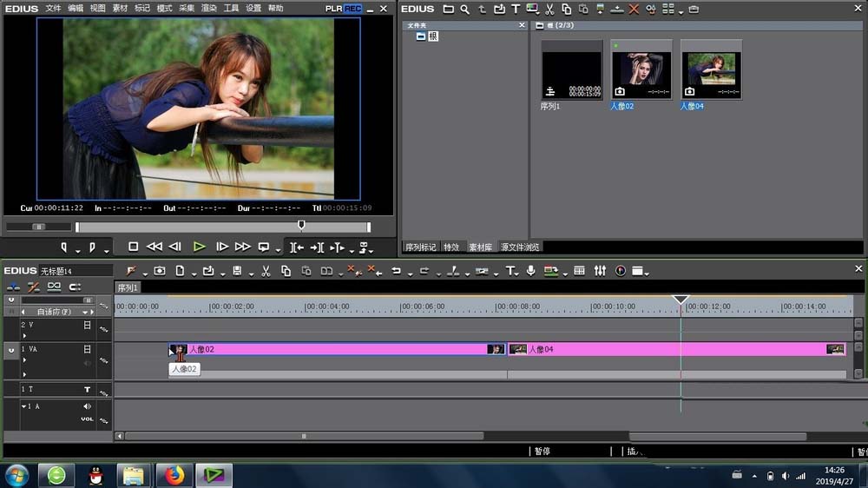Click the new folder icon in bin toolbar
Screen dimensions: 868x488
coord(449,9)
